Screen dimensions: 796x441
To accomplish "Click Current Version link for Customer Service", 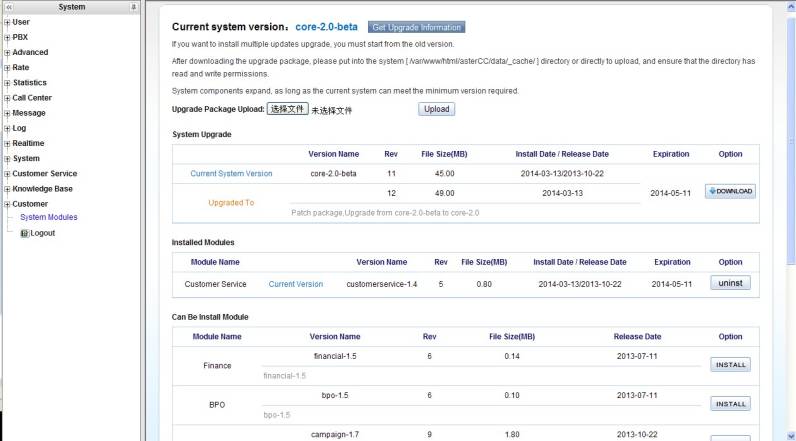I will click(295, 284).
